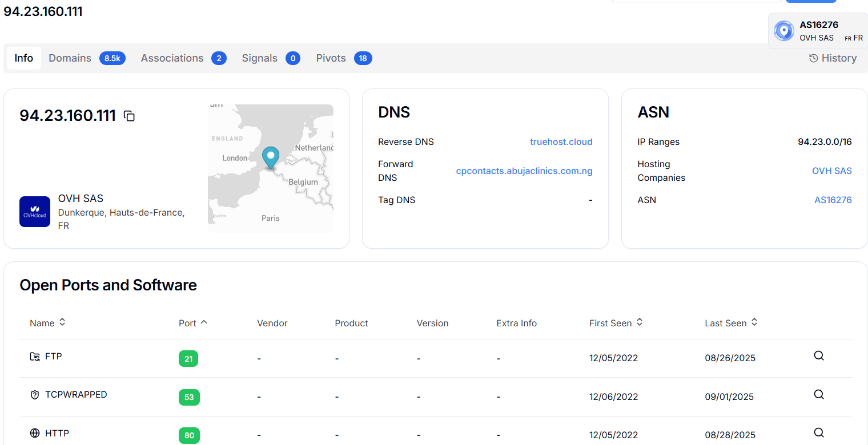Sort the table by First Seen
The height and width of the screenshot is (445, 868).
[x=616, y=323]
